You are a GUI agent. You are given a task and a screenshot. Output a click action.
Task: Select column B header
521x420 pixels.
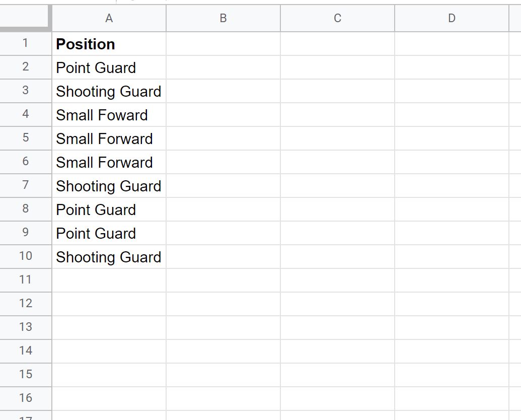224,18
